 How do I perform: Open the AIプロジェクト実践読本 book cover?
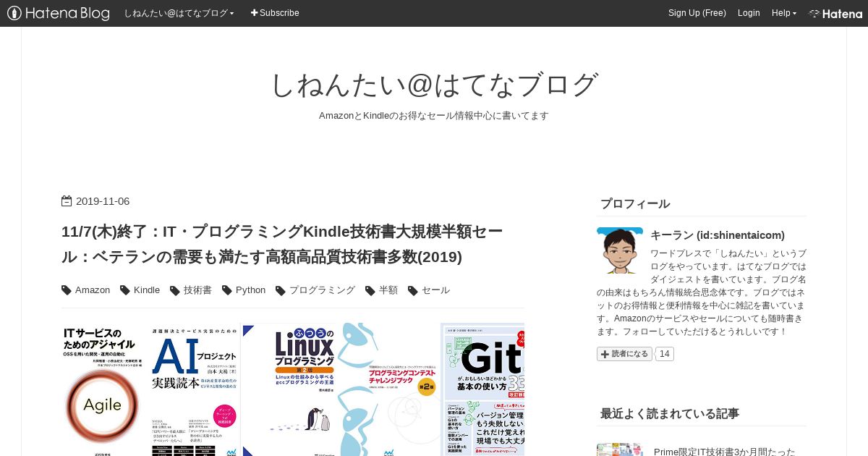(x=194, y=389)
